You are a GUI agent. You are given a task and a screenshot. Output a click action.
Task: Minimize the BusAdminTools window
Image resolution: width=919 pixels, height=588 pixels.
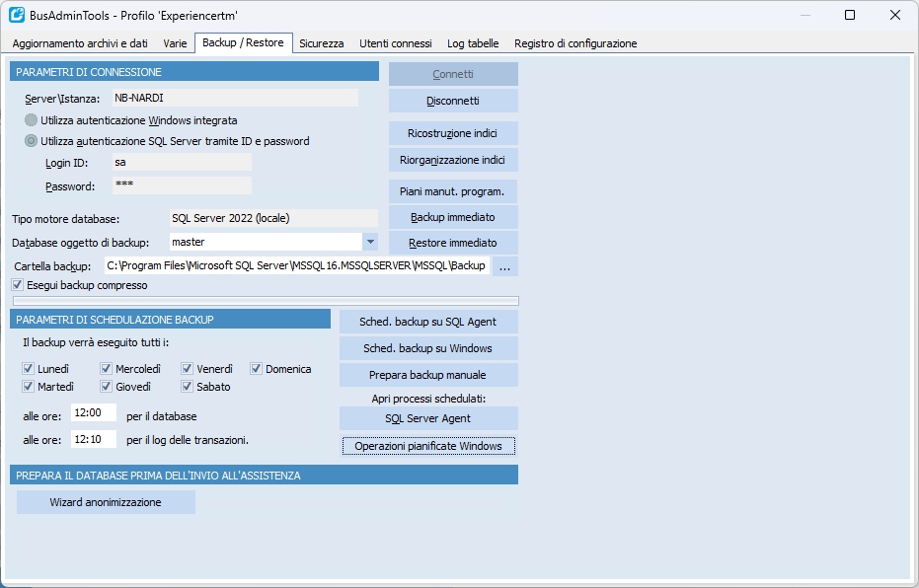click(805, 15)
